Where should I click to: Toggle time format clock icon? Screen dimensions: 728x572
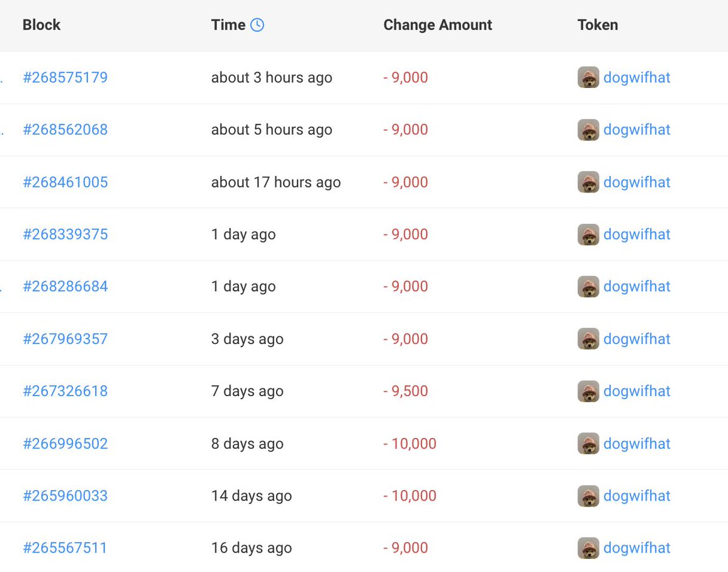[257, 25]
